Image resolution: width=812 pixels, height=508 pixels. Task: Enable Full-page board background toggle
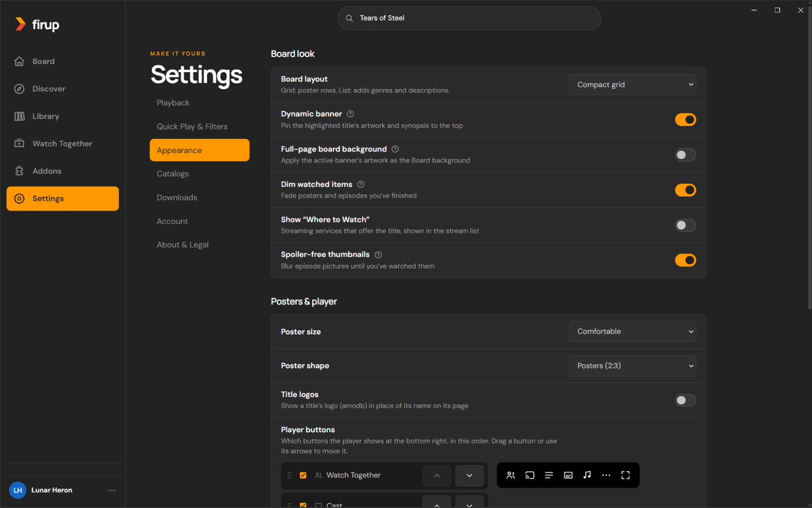pos(685,155)
